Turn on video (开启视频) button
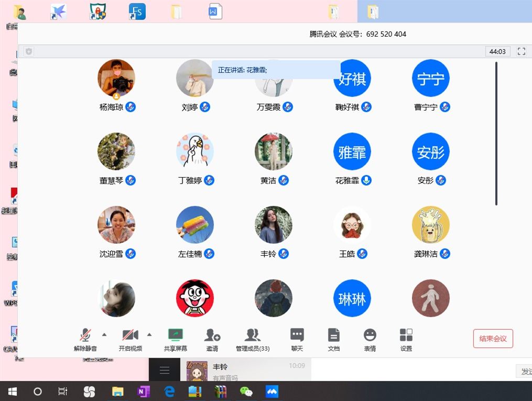532x401 pixels. (x=130, y=335)
